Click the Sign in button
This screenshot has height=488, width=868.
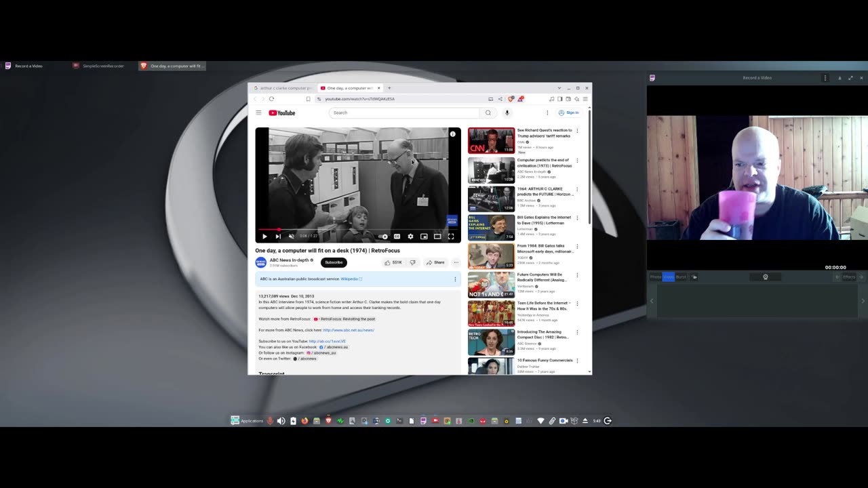(x=569, y=113)
